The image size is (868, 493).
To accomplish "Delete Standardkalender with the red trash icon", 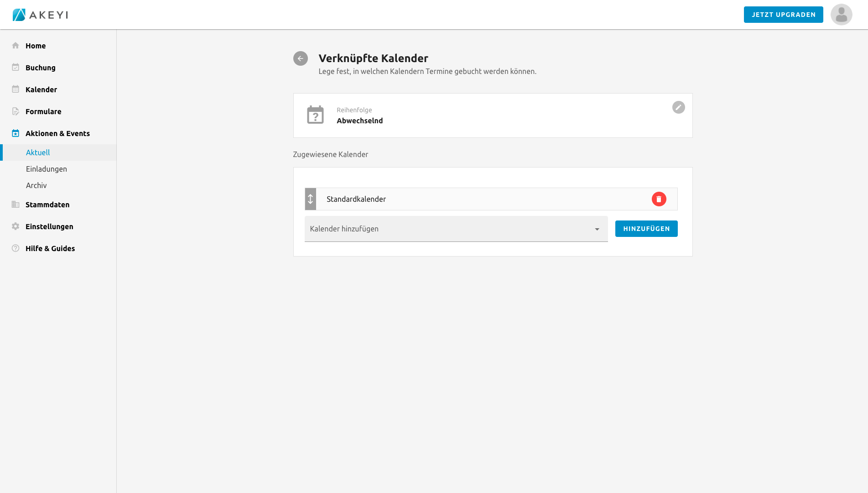I will pyautogui.click(x=659, y=199).
